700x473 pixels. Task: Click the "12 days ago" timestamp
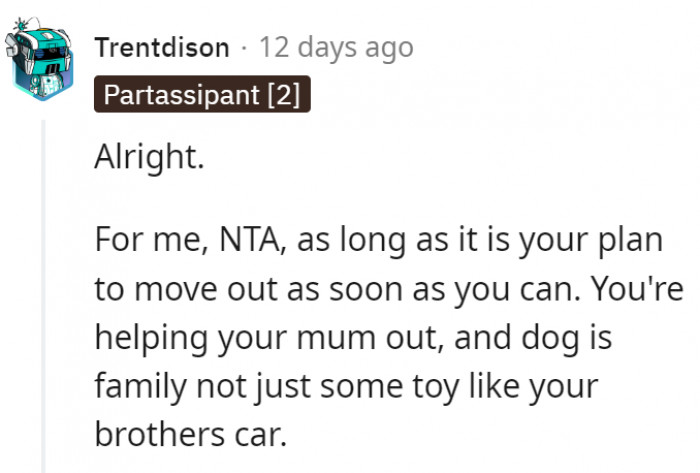(335, 47)
